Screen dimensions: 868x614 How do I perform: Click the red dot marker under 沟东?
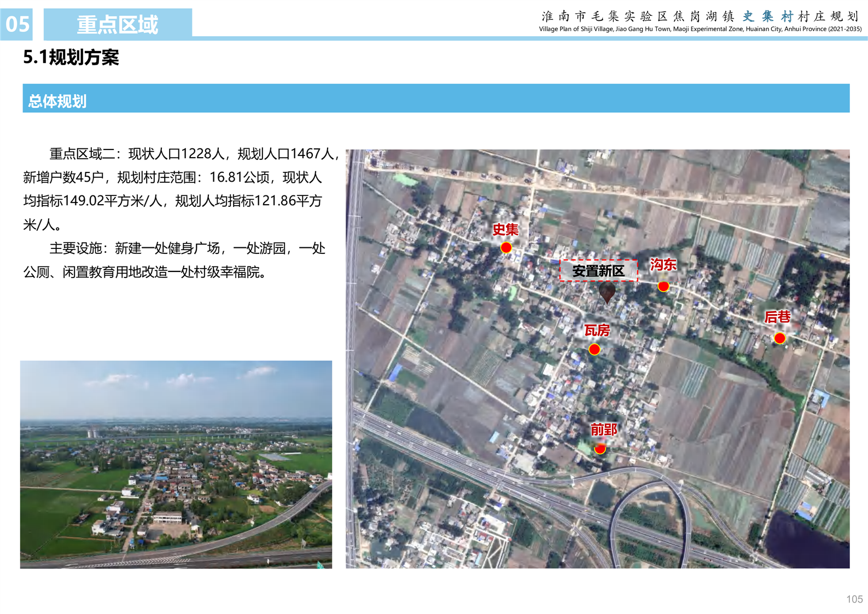click(663, 286)
